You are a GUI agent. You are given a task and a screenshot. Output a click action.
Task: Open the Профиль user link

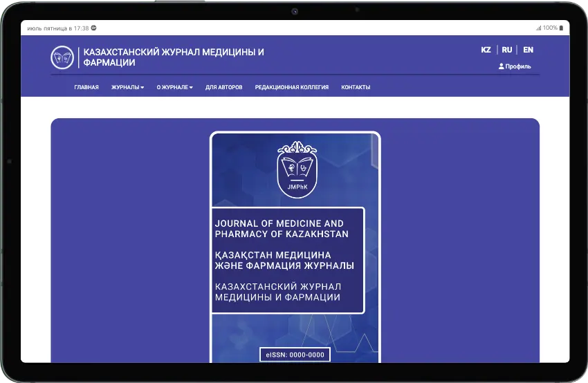515,66
